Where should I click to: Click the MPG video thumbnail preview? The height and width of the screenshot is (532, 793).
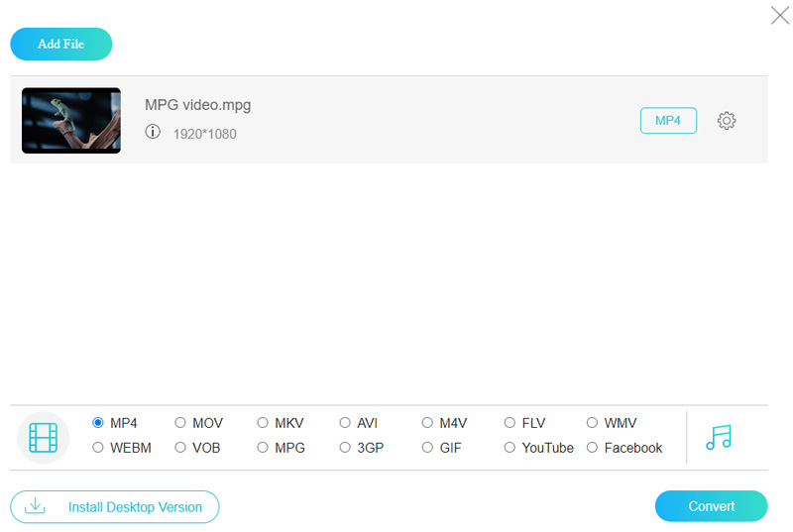click(71, 121)
